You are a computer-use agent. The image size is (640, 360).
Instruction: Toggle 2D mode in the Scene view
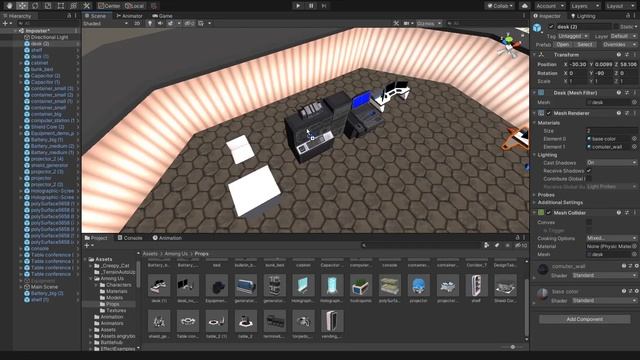tap(137, 23)
